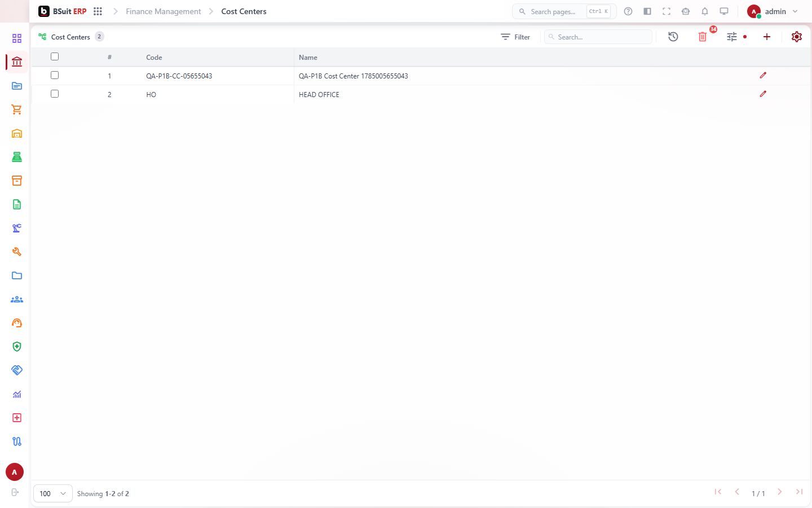Open the headset support module icon
This screenshot has width=812, height=508.
click(17, 323)
